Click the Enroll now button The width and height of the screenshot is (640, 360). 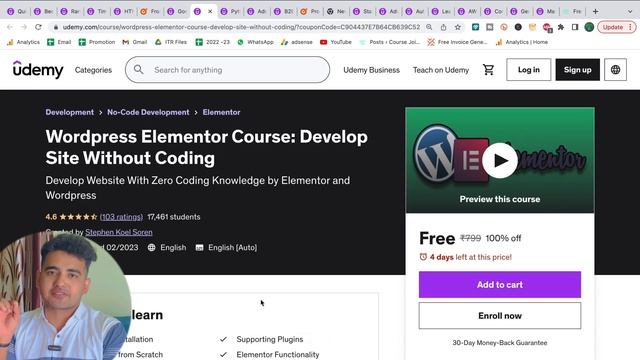click(x=500, y=316)
